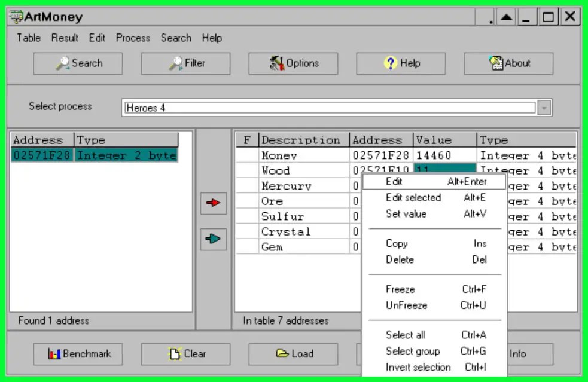Click the teal arrow transfer button
The height and width of the screenshot is (382, 588).
[214, 239]
